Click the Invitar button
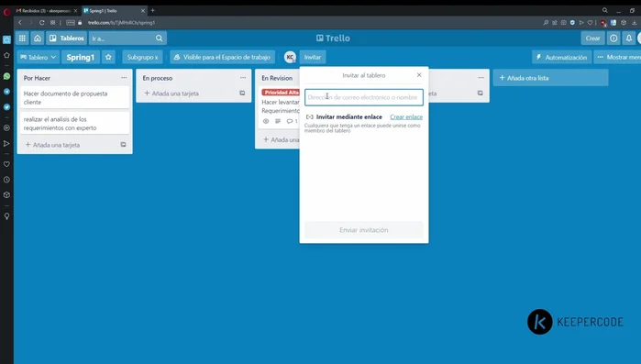The width and height of the screenshot is (641, 364). [313, 57]
